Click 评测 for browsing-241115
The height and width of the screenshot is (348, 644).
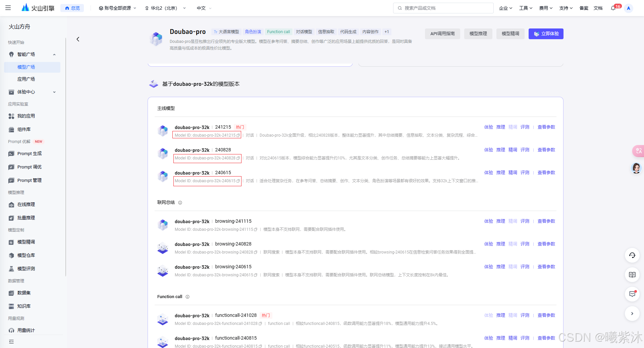525,221
